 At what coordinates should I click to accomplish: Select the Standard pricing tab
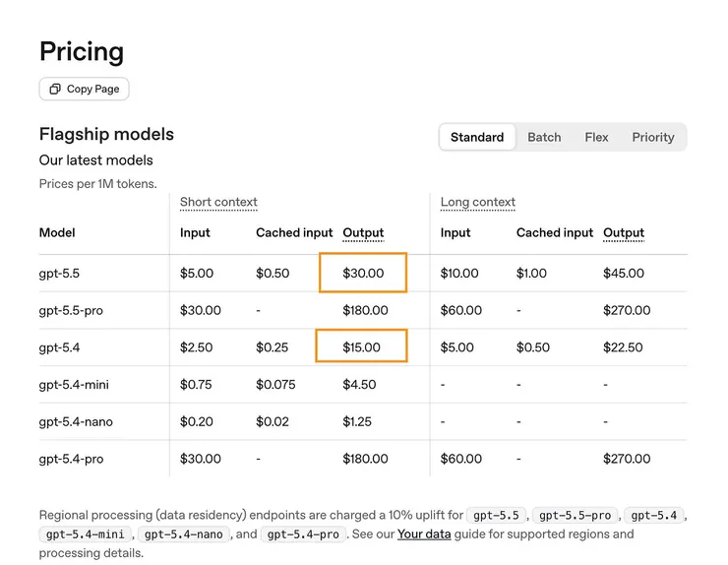[477, 137]
